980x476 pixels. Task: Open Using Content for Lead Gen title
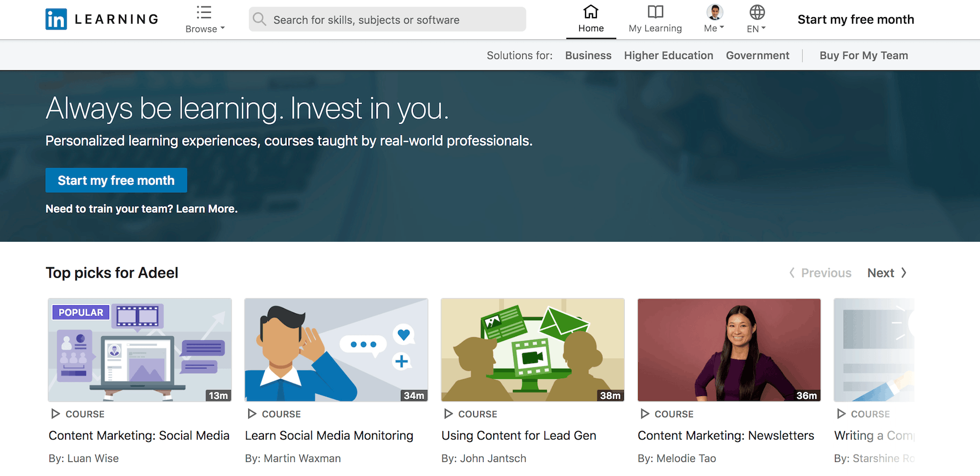click(518, 436)
